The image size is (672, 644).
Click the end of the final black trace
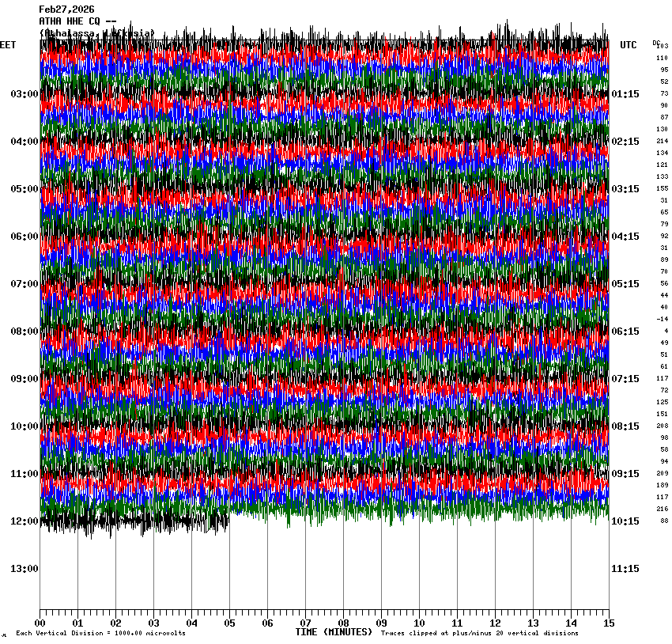[x=228, y=521]
